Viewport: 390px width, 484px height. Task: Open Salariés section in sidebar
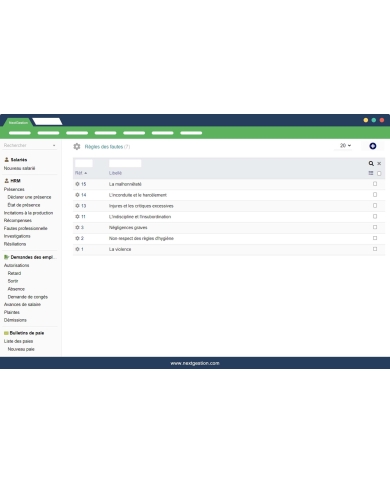pyautogui.click(x=19, y=160)
